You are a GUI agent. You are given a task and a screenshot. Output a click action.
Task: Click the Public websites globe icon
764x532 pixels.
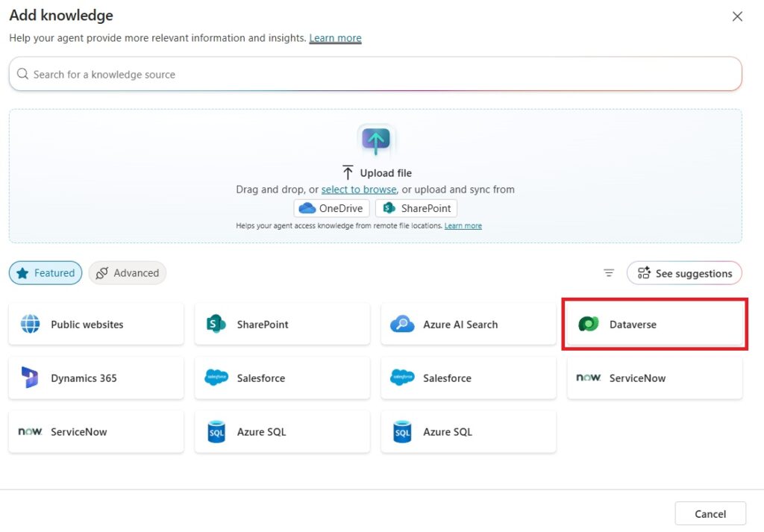[31, 325]
